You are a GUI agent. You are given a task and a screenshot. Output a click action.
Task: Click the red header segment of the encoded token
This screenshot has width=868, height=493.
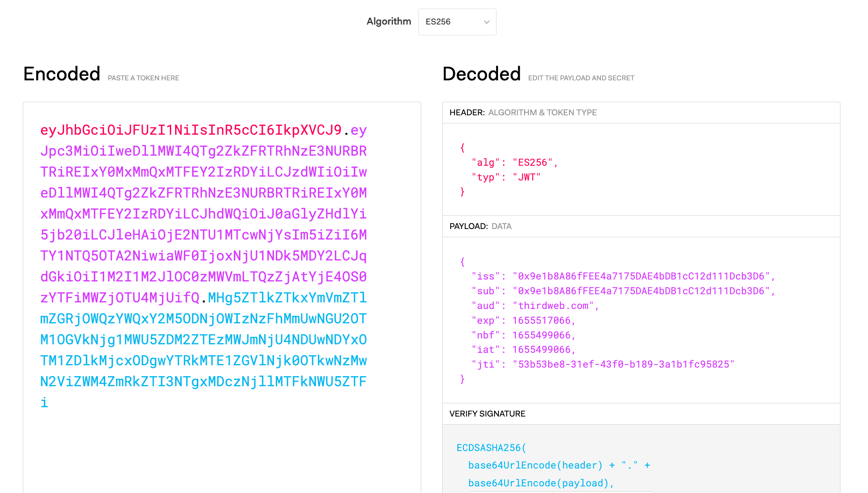191,130
